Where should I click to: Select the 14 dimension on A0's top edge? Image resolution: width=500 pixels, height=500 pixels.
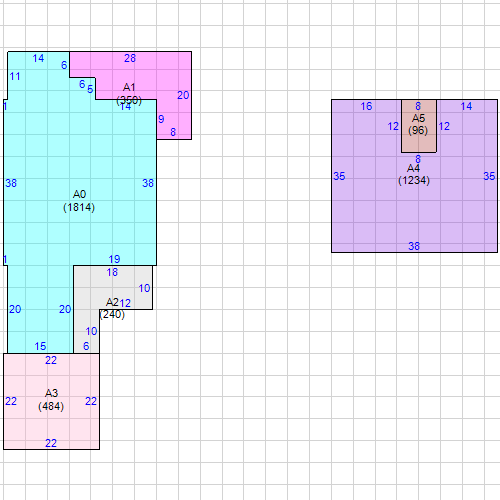click(x=38, y=58)
